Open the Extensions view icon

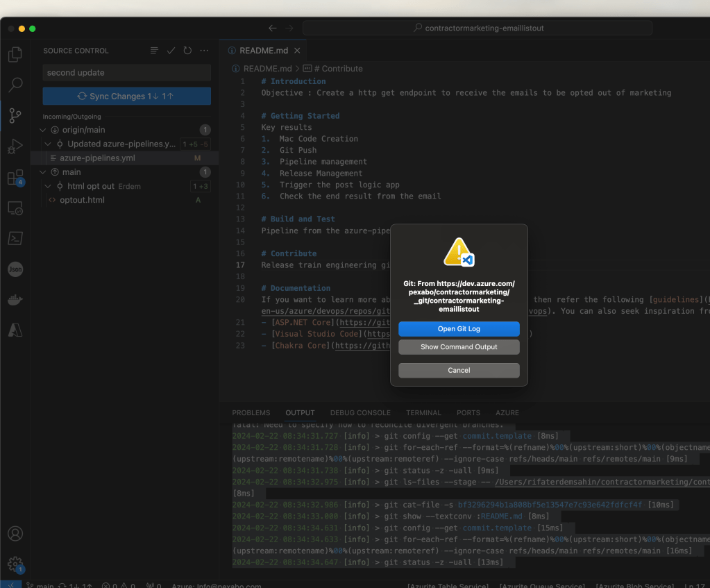pyautogui.click(x=15, y=177)
